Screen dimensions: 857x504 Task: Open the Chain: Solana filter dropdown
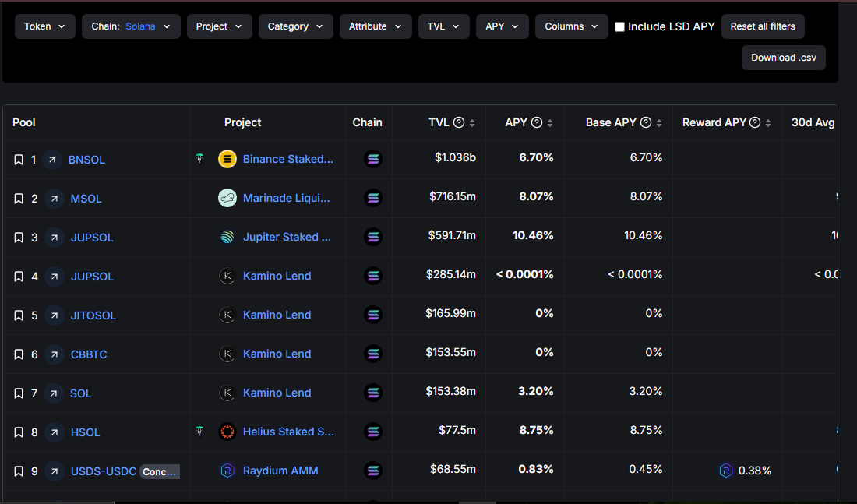click(131, 26)
